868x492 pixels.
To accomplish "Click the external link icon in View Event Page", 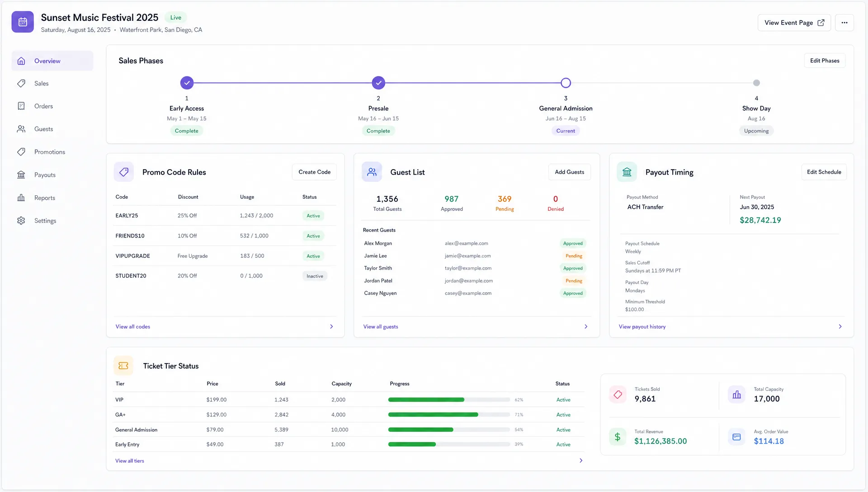I will tap(821, 23).
